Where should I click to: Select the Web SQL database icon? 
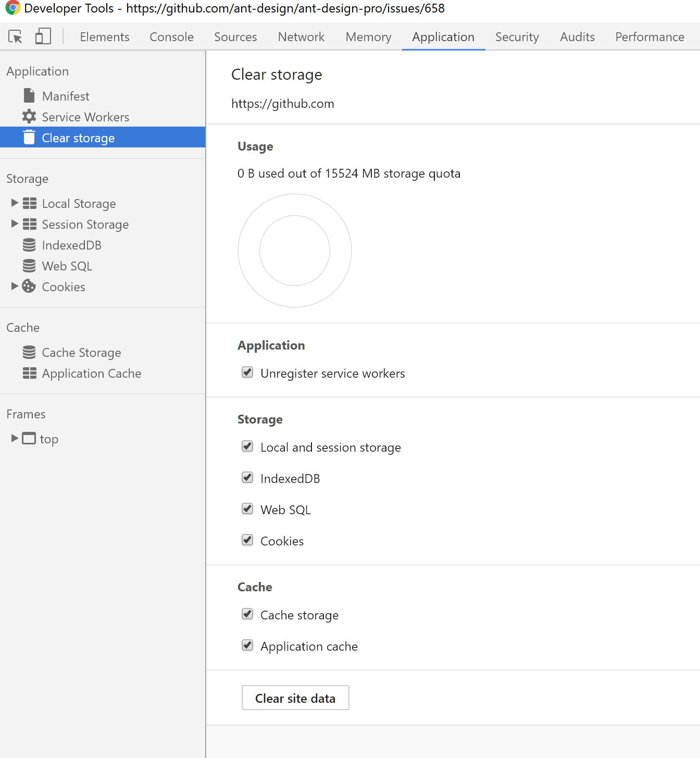click(29, 266)
